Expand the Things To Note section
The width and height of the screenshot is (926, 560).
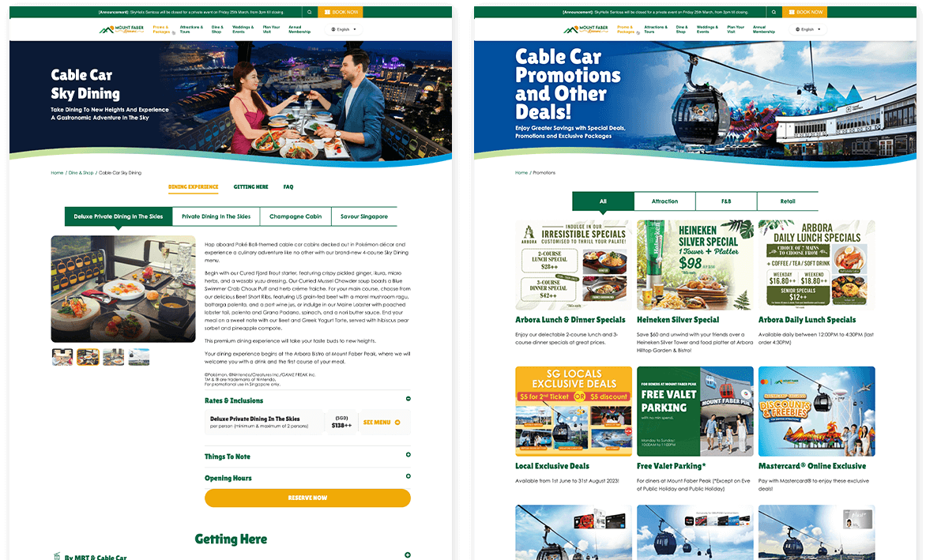(x=408, y=455)
